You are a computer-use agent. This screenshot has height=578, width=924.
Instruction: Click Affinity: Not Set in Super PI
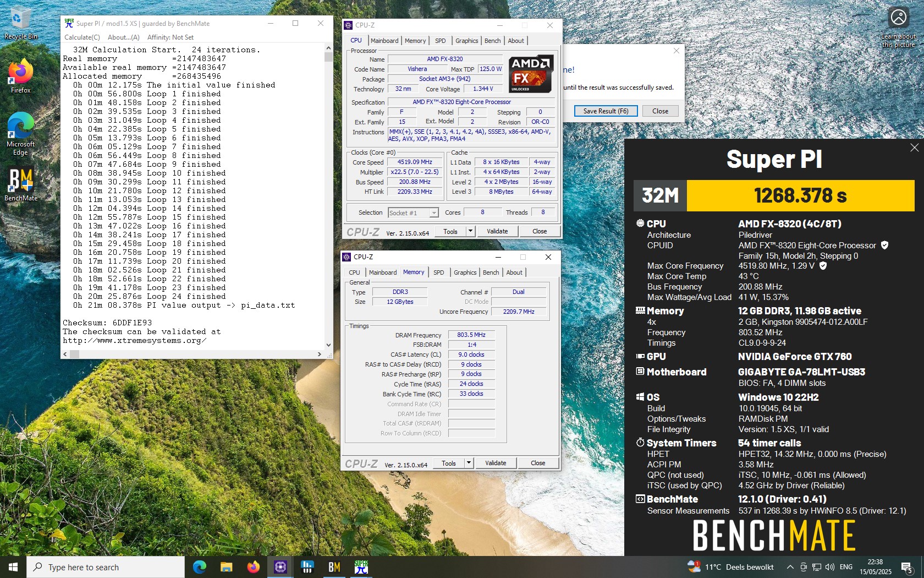170,37
